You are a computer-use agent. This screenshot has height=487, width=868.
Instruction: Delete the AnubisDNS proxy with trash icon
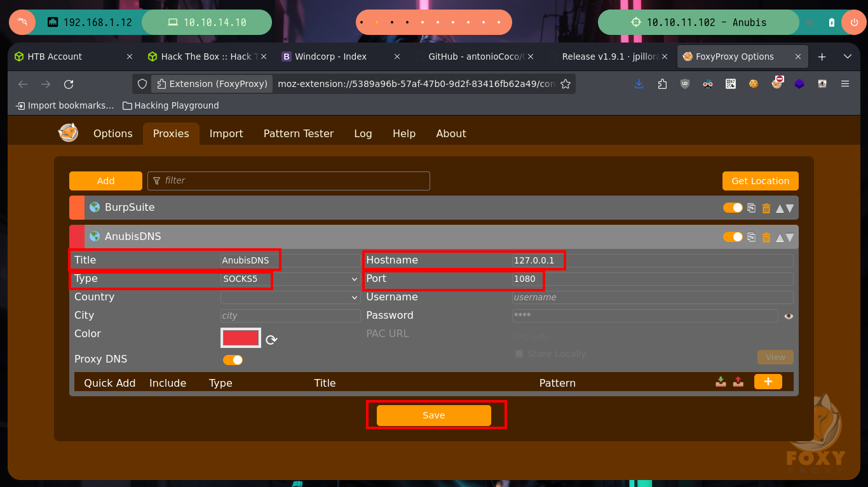pos(766,237)
